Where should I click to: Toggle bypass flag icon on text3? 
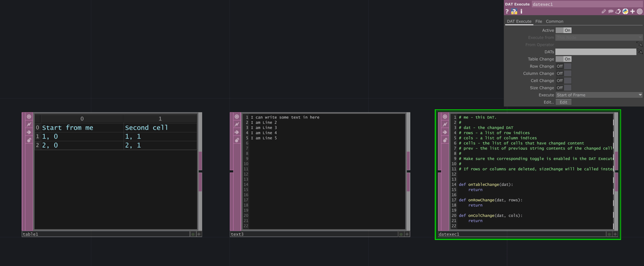237,124
